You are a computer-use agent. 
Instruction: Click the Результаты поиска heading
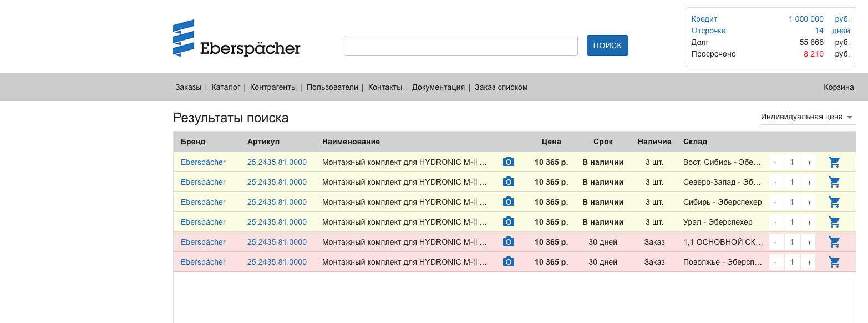[x=231, y=118]
